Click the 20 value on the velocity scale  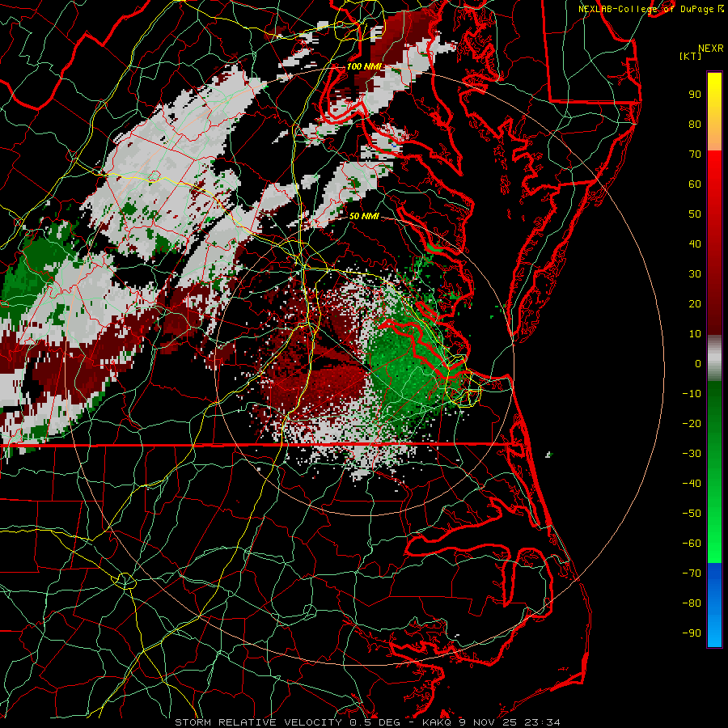point(695,304)
